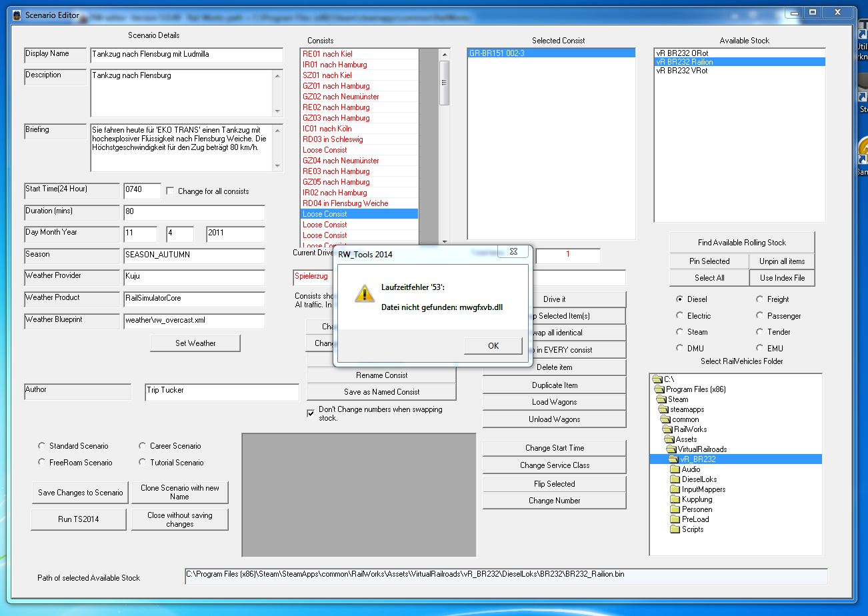This screenshot has height=616, width=868.
Task: Select the PreLoad folder icon
Action: pos(675,519)
